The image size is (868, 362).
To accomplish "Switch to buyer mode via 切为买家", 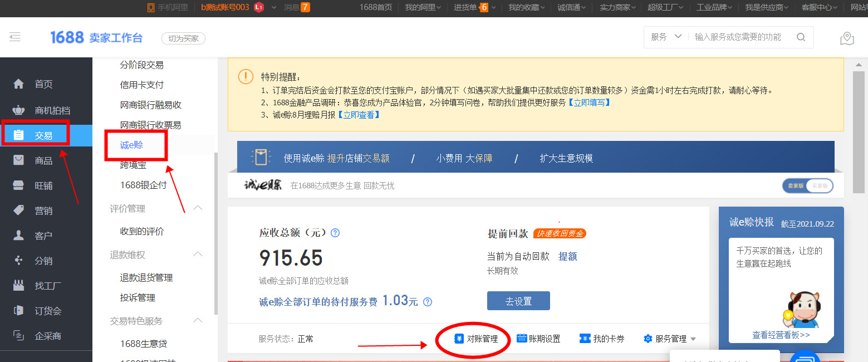I will (x=183, y=38).
